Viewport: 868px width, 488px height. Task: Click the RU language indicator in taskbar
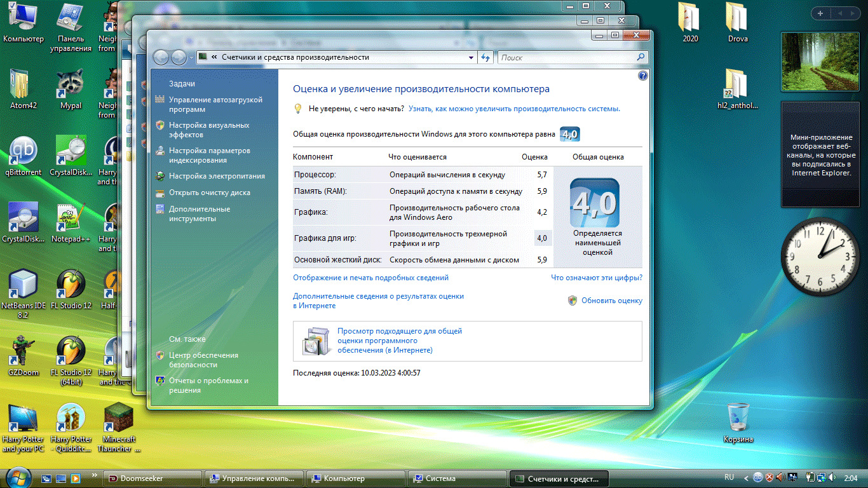729,477
